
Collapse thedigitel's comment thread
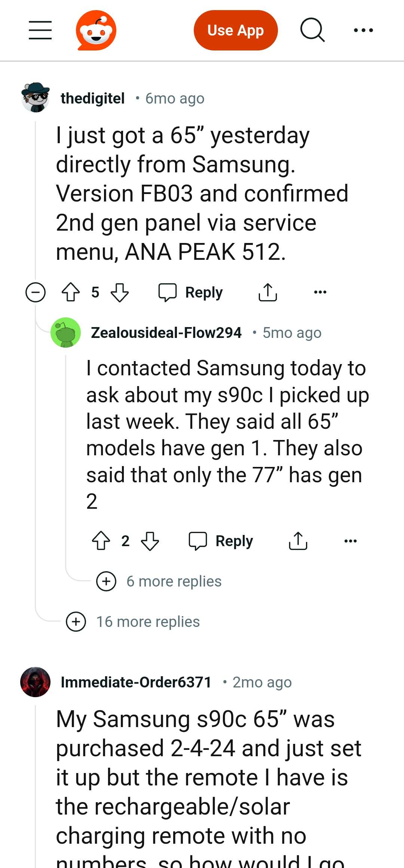coord(36,292)
